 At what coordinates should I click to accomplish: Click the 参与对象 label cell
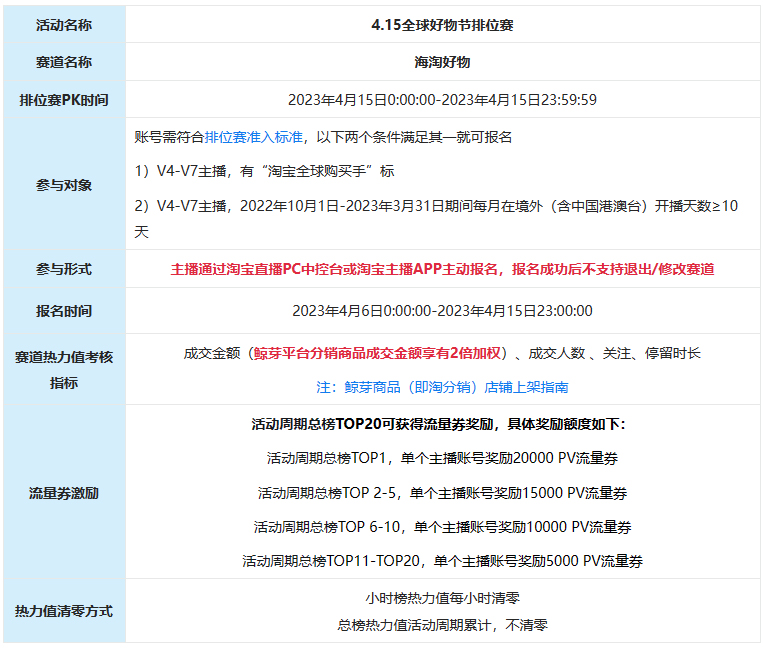[64, 184]
